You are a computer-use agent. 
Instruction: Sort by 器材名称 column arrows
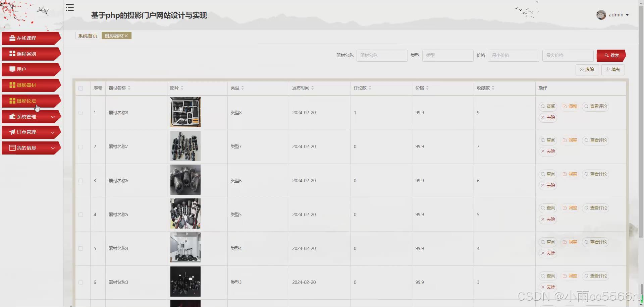click(129, 88)
